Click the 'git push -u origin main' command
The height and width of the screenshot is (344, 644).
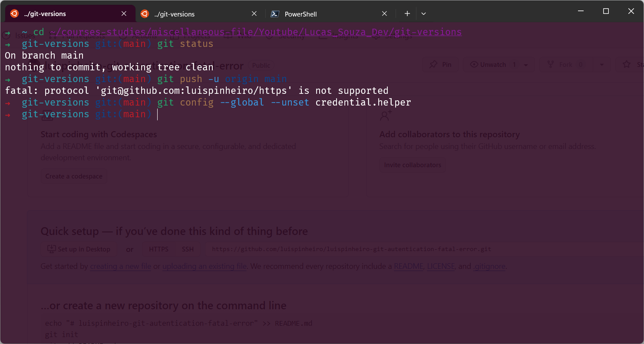coord(222,79)
